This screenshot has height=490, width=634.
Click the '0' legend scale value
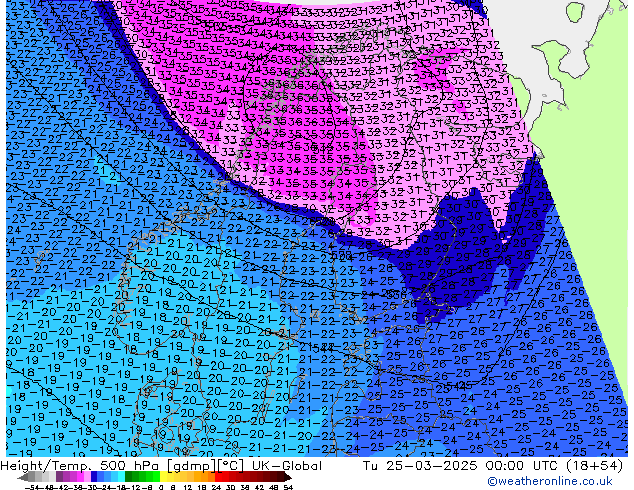[161, 488]
